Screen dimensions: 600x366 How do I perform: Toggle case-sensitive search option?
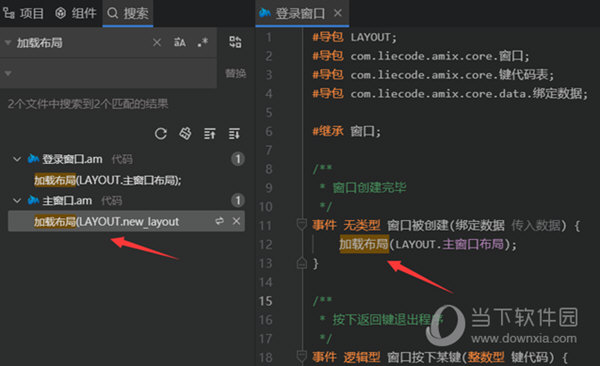click(180, 42)
